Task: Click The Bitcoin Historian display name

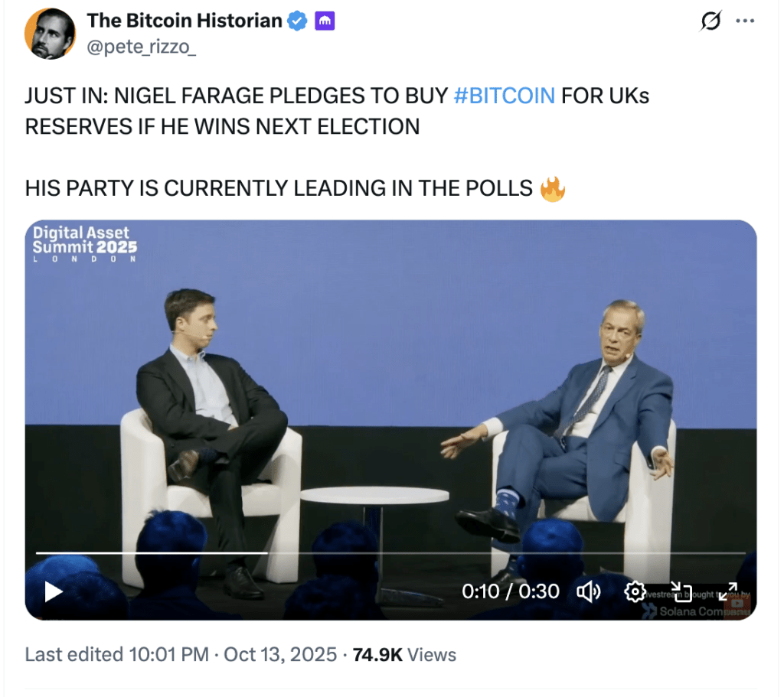Action: (x=185, y=21)
